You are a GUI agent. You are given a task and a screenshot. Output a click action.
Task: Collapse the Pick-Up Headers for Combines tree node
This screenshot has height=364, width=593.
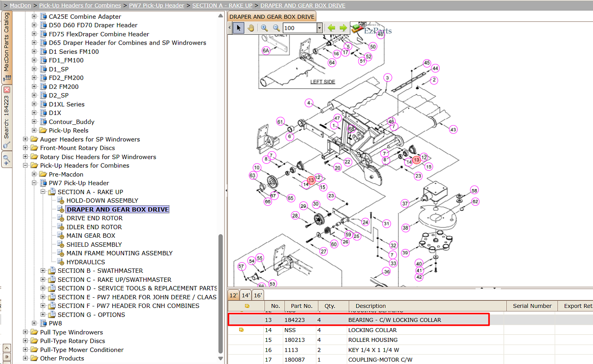click(x=25, y=165)
